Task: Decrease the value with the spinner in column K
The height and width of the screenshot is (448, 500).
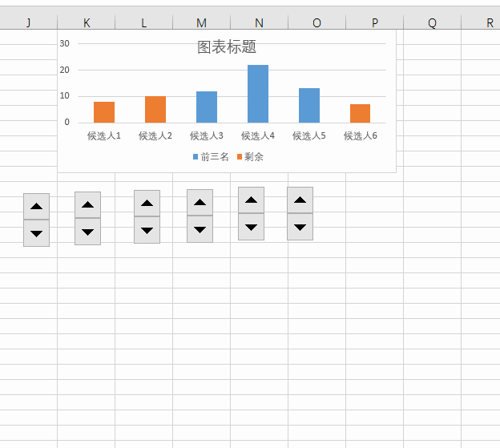Action: click(87, 232)
